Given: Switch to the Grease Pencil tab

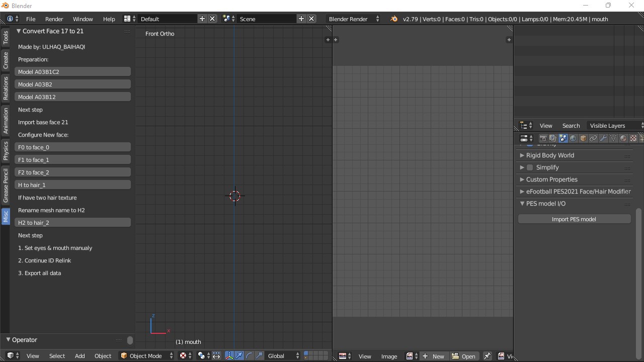Looking at the screenshot, I should pos(6,186).
